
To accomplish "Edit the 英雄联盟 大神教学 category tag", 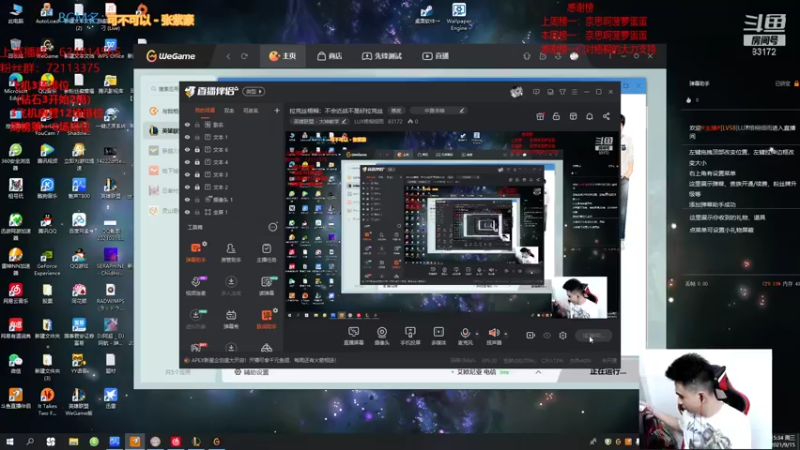I will pyautogui.click(x=319, y=121).
